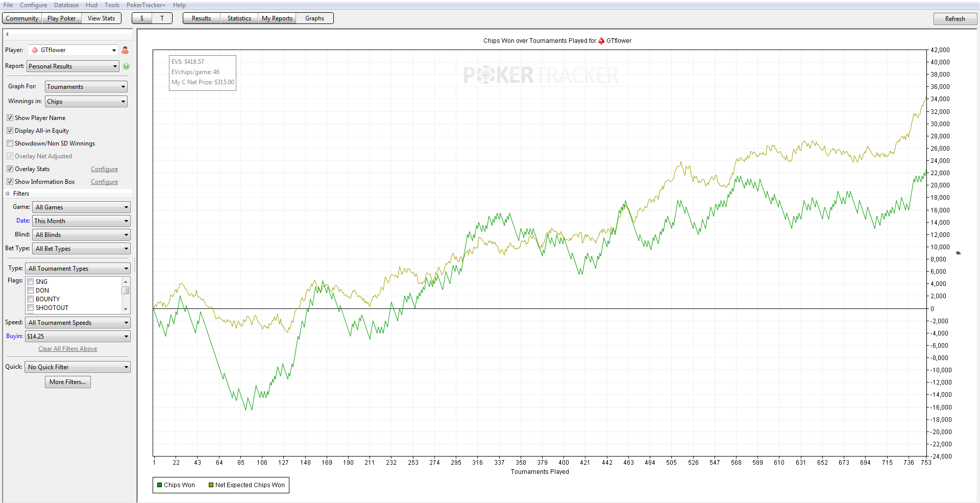Viewport: 980px width, 503px height.
Task: Open the Hud menu
Action: pos(91,5)
